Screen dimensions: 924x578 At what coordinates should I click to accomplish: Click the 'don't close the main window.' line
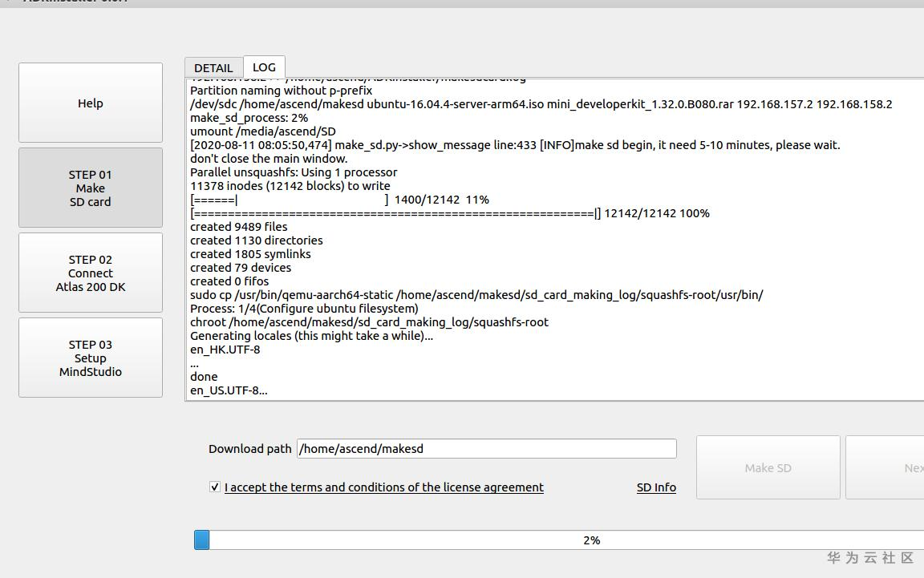pyautogui.click(x=269, y=159)
